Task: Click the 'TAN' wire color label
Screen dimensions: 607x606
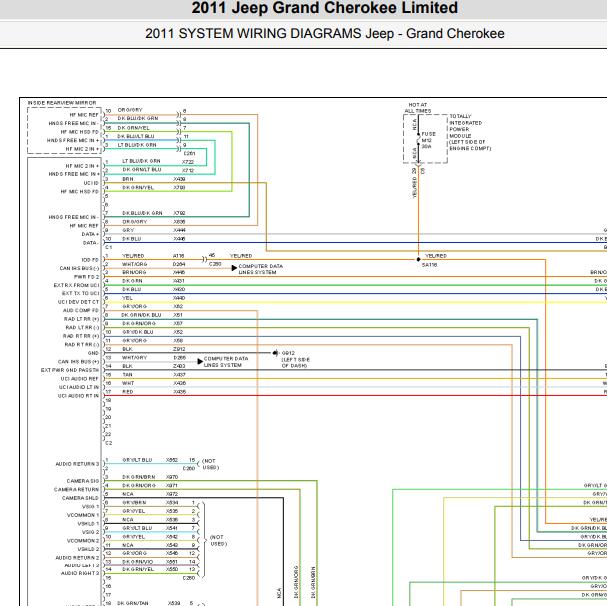Action: pyautogui.click(x=127, y=375)
